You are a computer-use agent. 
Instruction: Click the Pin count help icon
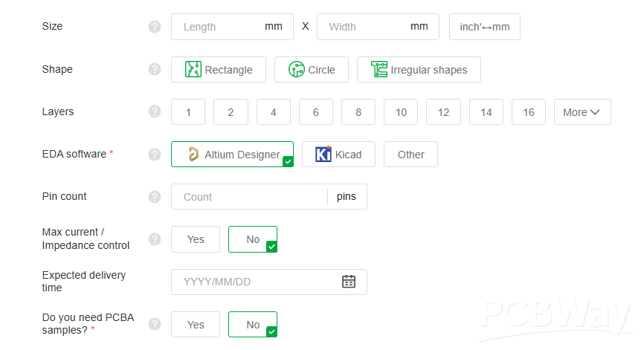(x=155, y=197)
